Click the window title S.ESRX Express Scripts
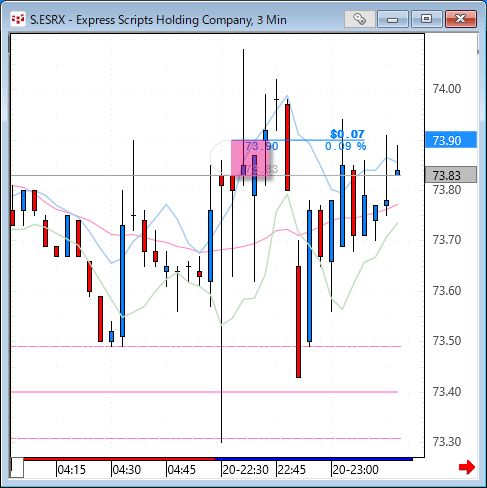Image resolution: width=487 pixels, height=488 pixels. click(x=158, y=20)
